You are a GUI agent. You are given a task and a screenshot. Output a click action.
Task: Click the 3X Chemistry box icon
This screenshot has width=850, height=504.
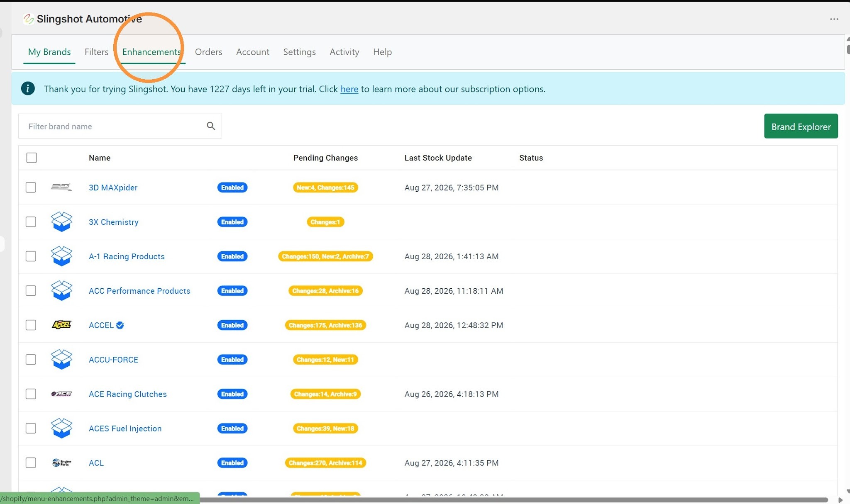pos(61,222)
